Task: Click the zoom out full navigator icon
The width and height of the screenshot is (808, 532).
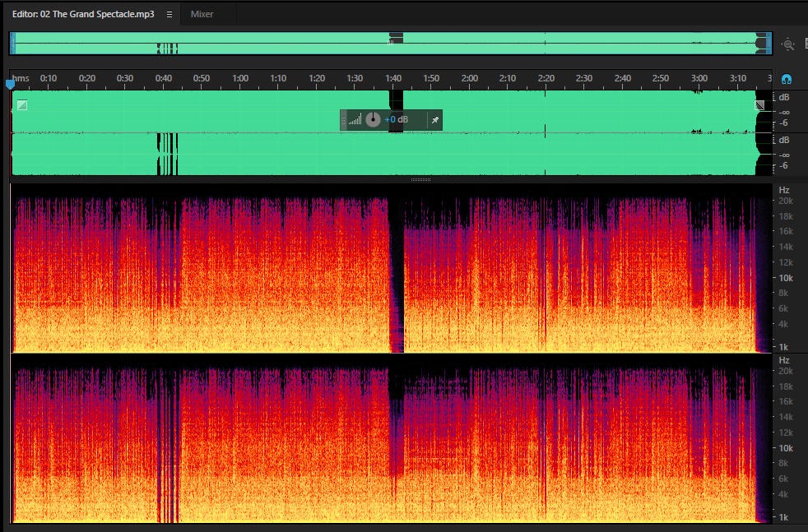Action: click(x=788, y=44)
